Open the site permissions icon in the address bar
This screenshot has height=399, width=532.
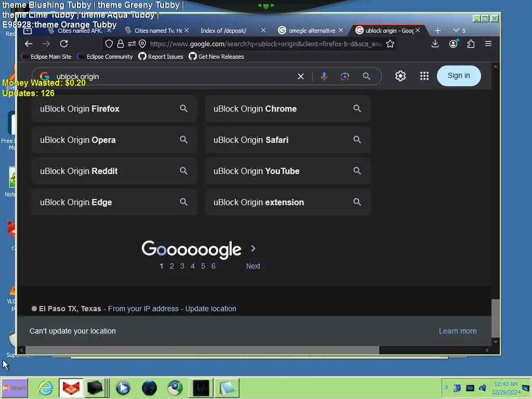(x=131, y=44)
